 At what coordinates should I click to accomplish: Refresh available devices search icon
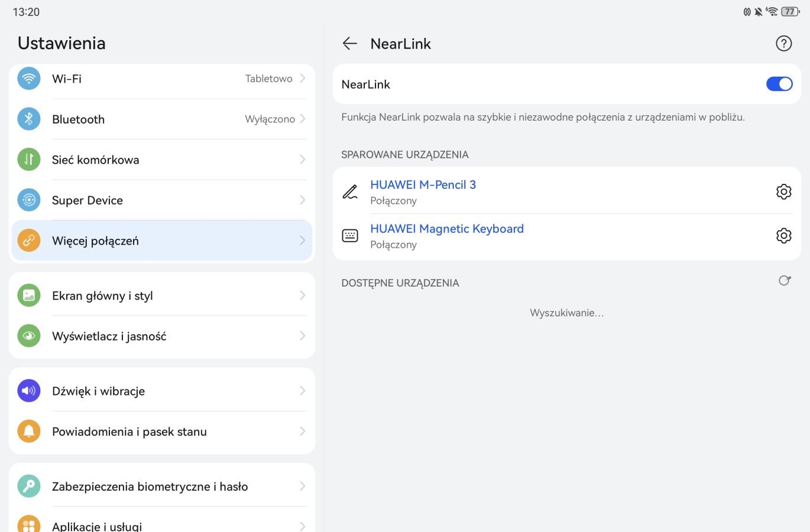(x=785, y=281)
